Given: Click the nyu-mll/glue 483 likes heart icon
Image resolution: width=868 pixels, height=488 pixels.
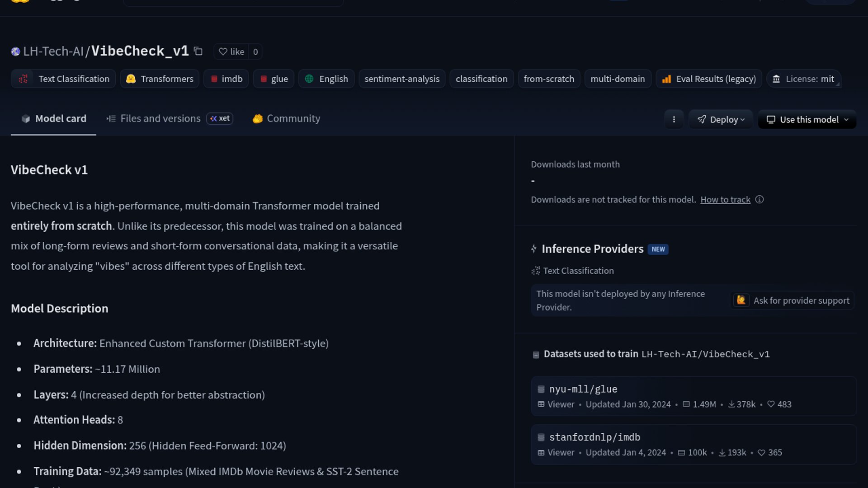Looking at the screenshot, I should click(x=771, y=404).
